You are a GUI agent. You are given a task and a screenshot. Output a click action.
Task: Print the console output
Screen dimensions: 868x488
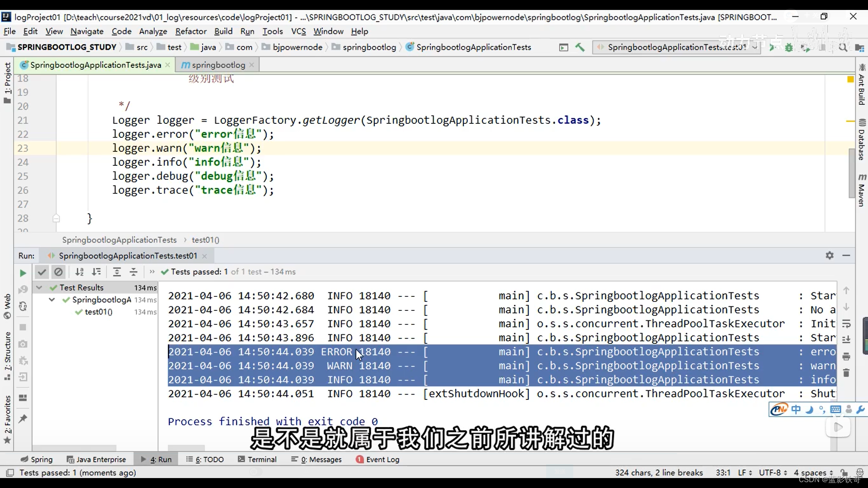click(x=847, y=357)
